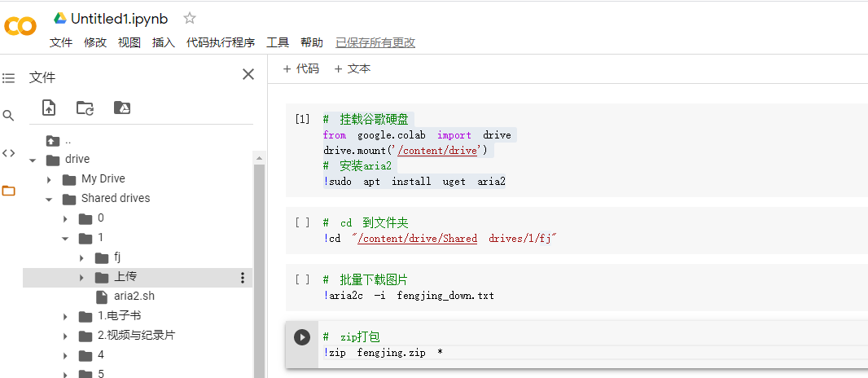The image size is (868, 378).
Task: Click the 文件 panel heading
Action: (x=42, y=77)
